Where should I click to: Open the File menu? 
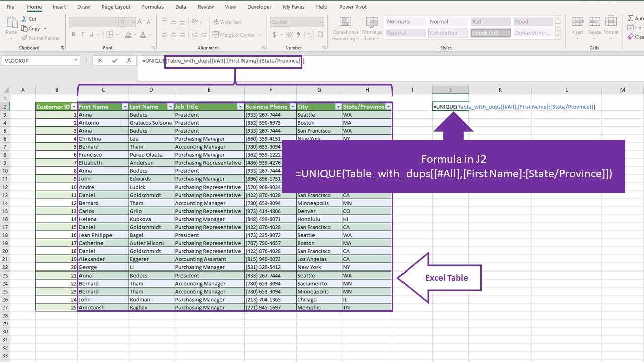pos(10,7)
